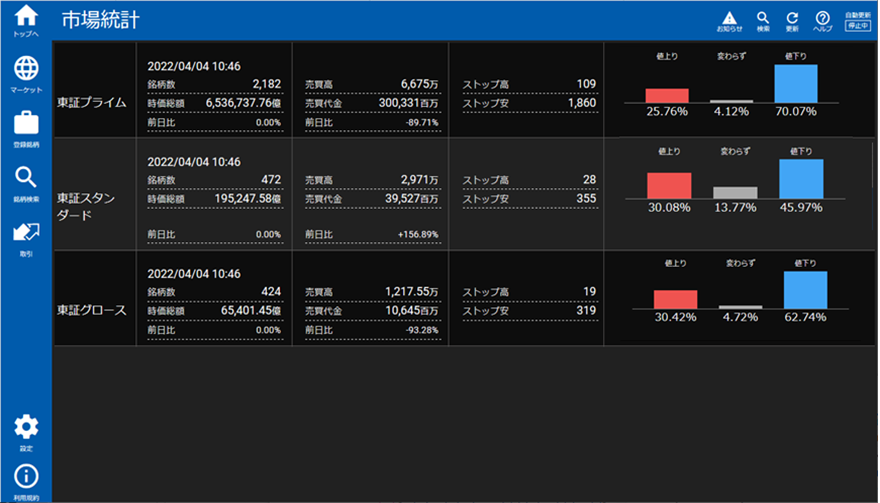Click 売買高 value 6,675万
The height and width of the screenshot is (503, 880).
(420, 84)
